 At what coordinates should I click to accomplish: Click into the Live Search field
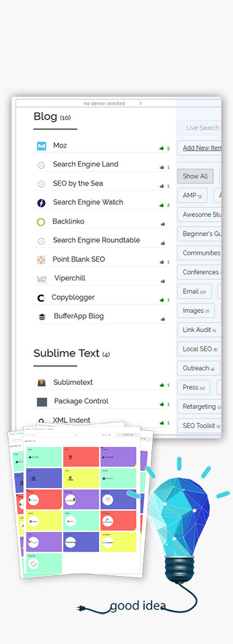point(199,128)
